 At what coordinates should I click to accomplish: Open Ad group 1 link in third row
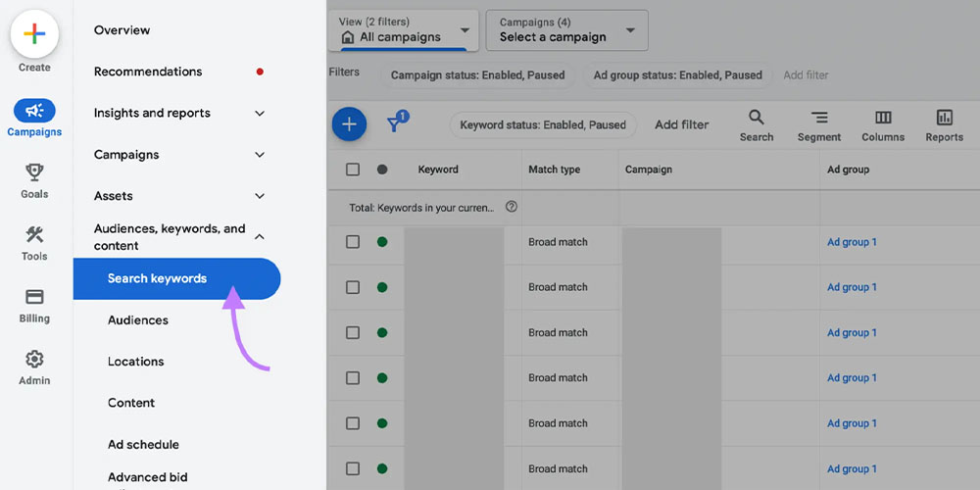[x=852, y=332]
